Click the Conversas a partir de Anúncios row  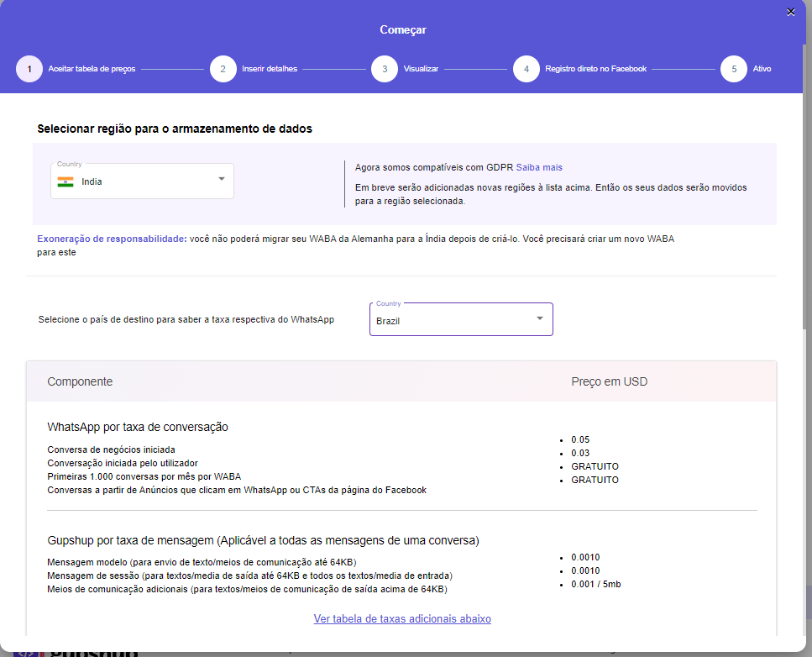tap(237, 490)
